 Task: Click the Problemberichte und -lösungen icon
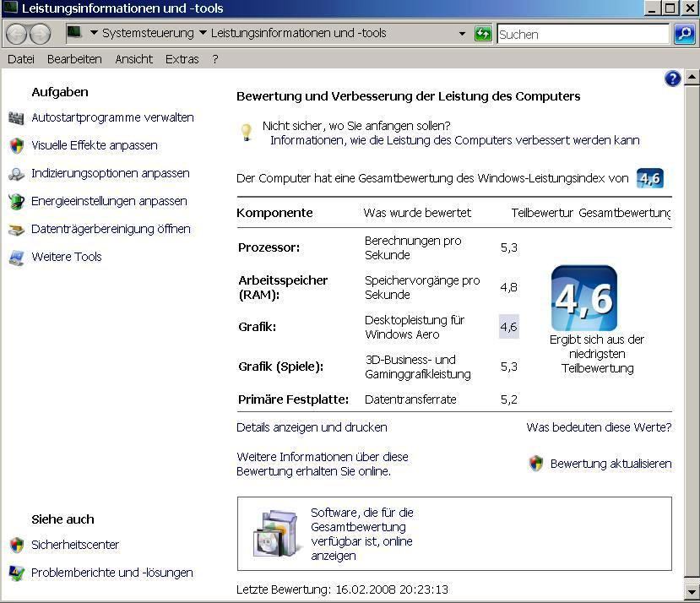click(x=17, y=573)
